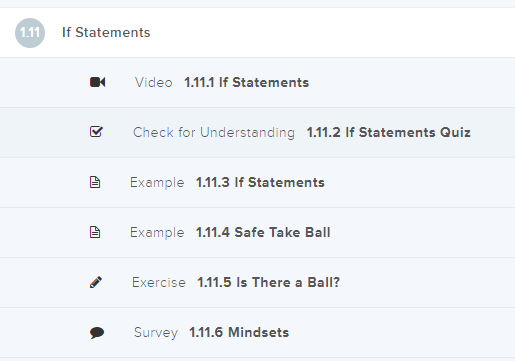This screenshot has height=361, width=515.
Task: Click the checkmark quiz icon
Action: [x=96, y=132]
